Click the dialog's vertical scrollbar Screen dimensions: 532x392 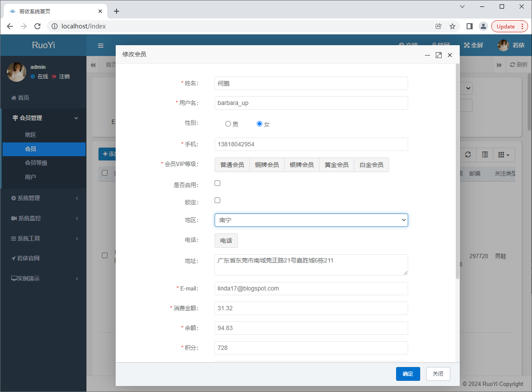coord(457,172)
